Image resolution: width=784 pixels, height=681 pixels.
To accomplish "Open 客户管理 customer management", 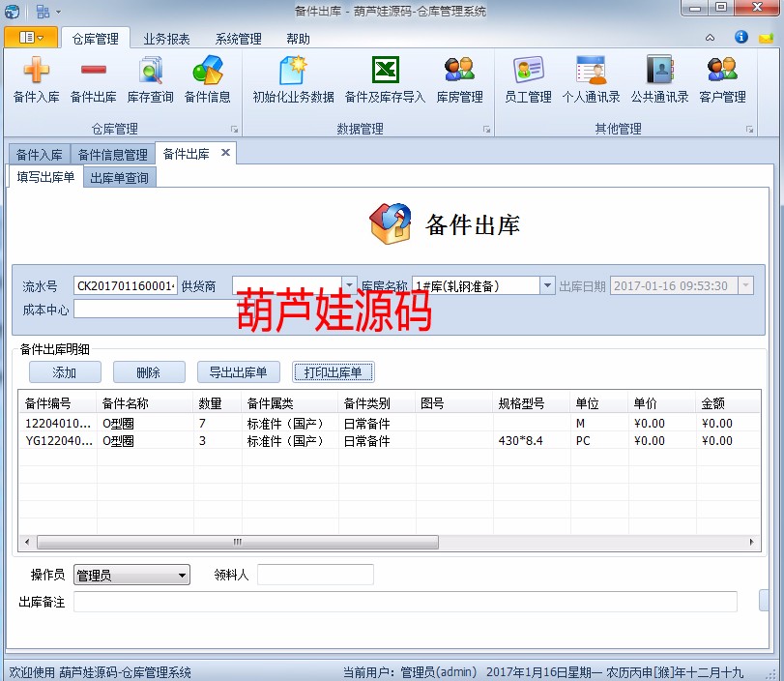I will click(x=722, y=73).
